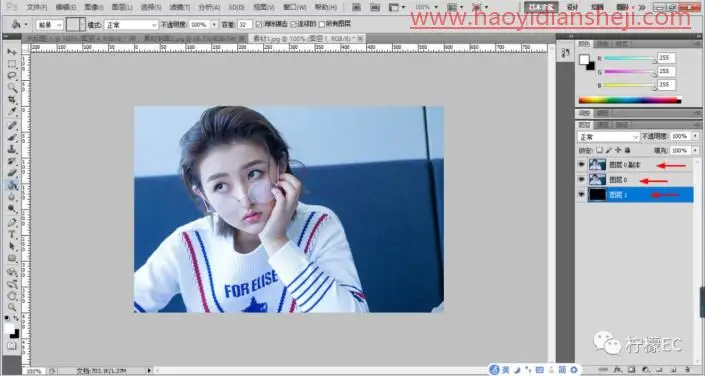Select the Dodge tool
Viewport: 705px width, 376px height.
[x=12, y=209]
